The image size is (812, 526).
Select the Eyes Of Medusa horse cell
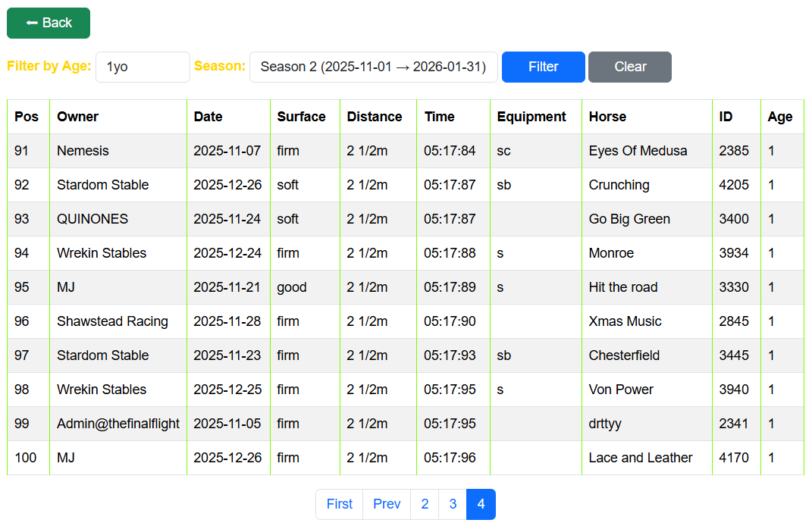[x=638, y=151]
